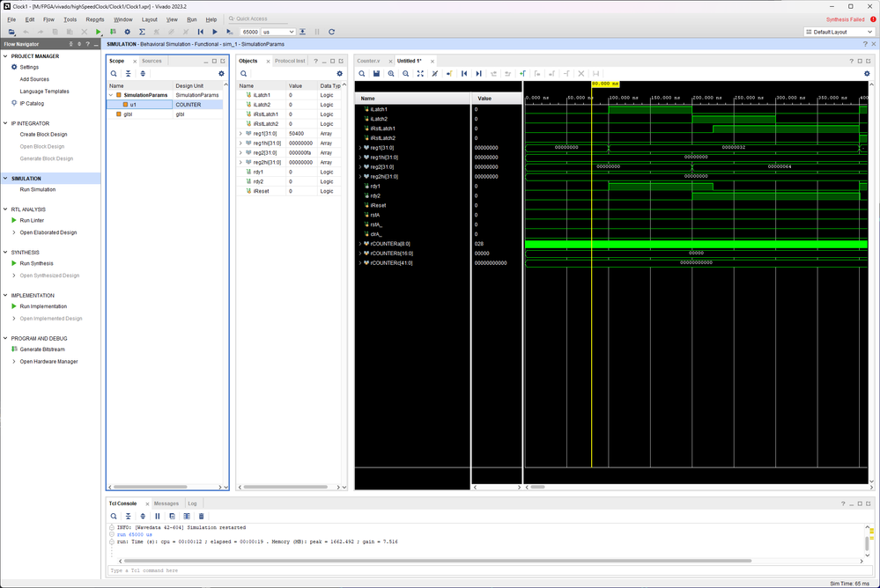Click the Zoom Fit icon in waveform toolbar

tap(420, 74)
